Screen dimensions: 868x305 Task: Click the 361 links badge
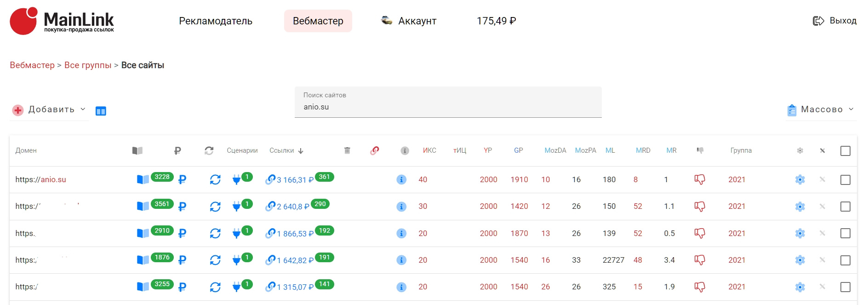324,177
